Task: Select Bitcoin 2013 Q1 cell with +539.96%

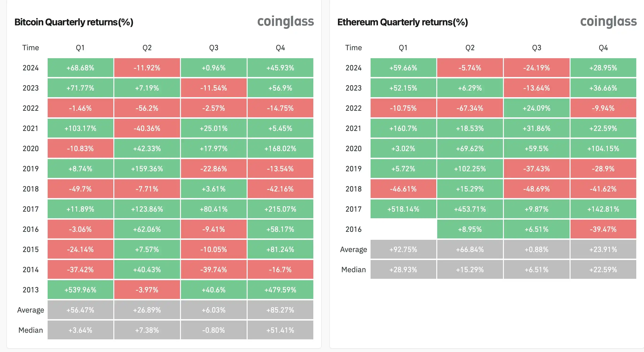Action: [x=80, y=290]
